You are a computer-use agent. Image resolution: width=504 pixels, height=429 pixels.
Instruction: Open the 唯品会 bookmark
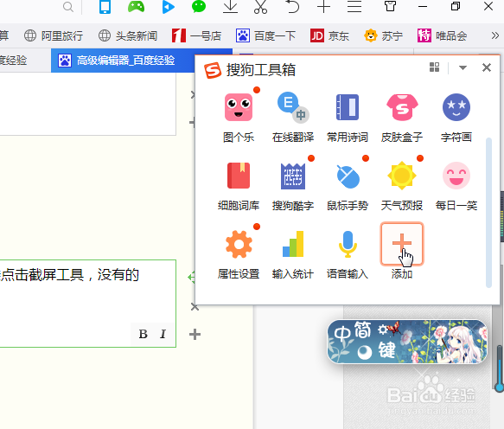coord(442,35)
